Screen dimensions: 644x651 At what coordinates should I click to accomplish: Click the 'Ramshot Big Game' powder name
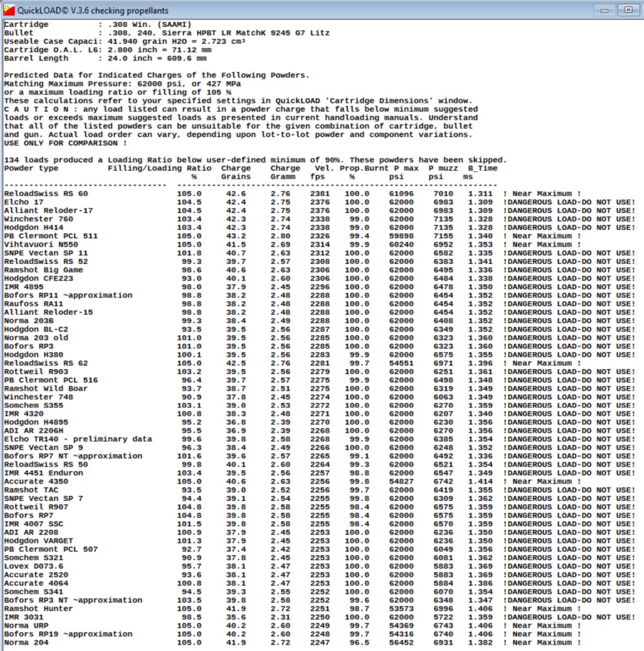[x=44, y=270]
